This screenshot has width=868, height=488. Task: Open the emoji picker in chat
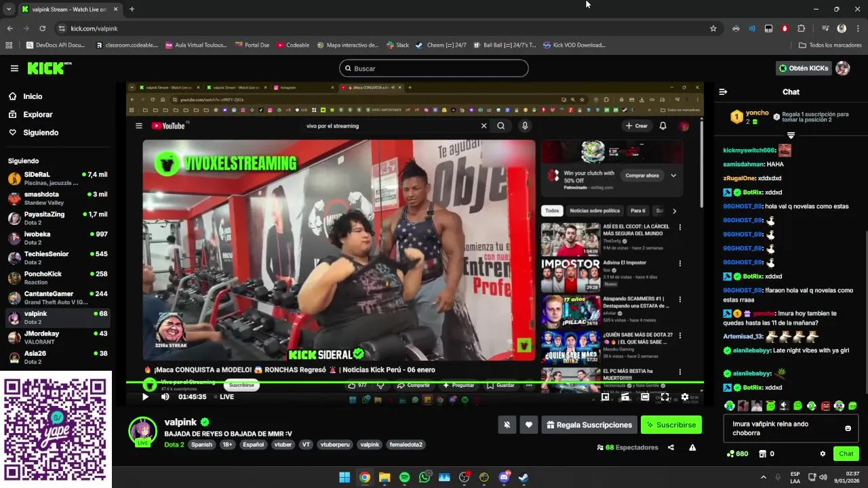click(848, 428)
